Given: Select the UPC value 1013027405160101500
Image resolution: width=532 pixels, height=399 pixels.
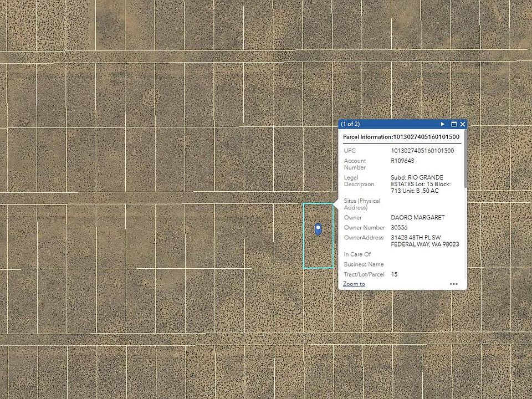Looking at the screenshot, I should (422, 151).
